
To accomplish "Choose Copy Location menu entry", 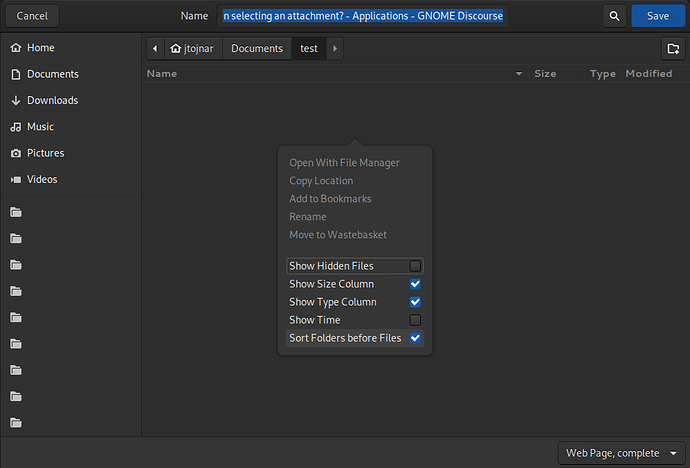I will [321, 181].
